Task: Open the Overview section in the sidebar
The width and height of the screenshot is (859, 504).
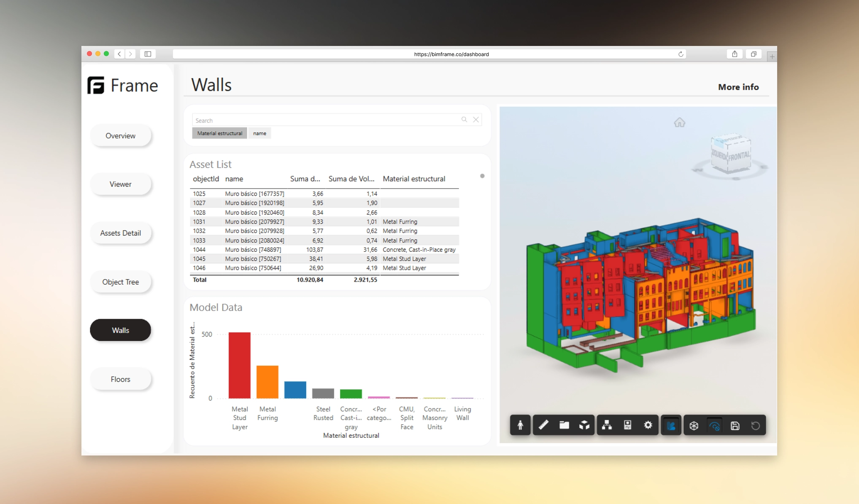Action: (120, 135)
